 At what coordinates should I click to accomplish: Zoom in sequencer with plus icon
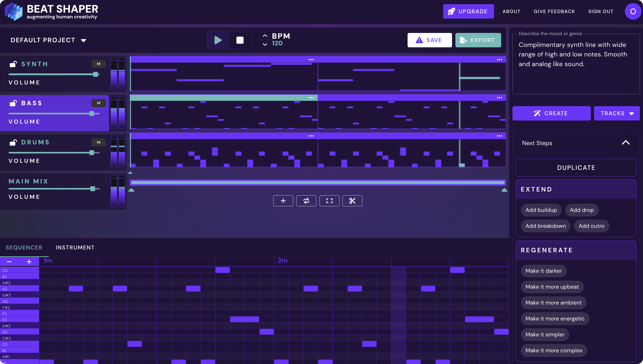29,261
